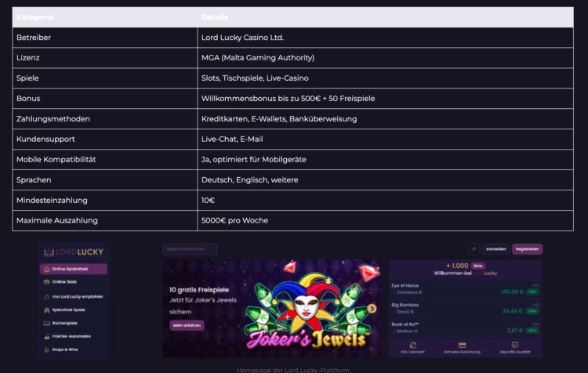Click the Lord Lucky crown logo
Viewport: 588px width, 373px height.
pos(49,252)
